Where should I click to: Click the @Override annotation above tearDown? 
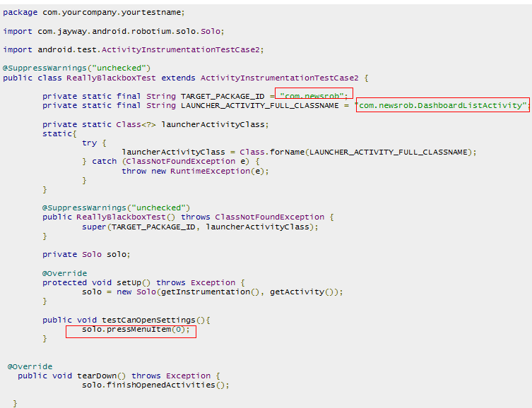pyautogui.click(x=30, y=366)
